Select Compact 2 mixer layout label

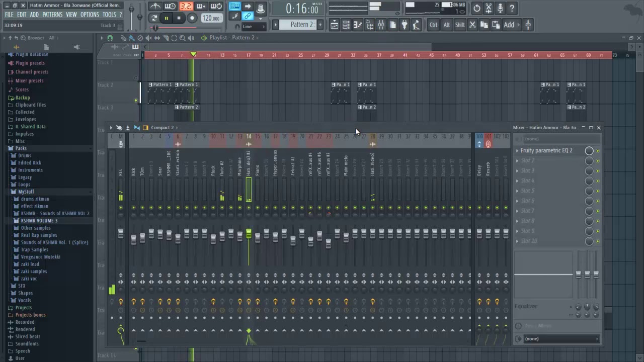(162, 128)
